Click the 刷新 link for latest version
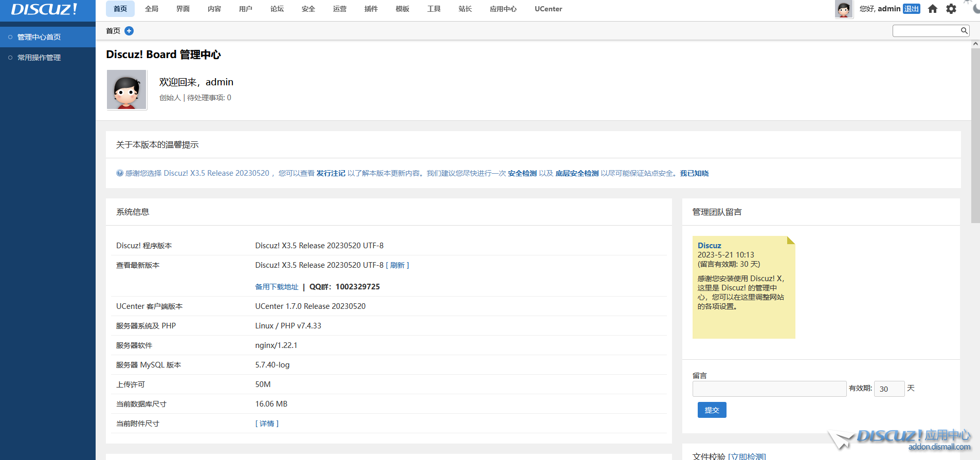The width and height of the screenshot is (980, 460). point(397,265)
